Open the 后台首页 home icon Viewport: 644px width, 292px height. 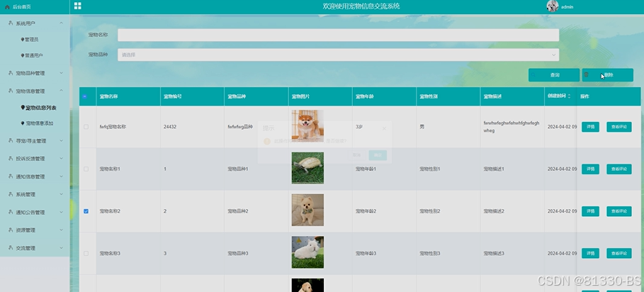coord(7,7)
